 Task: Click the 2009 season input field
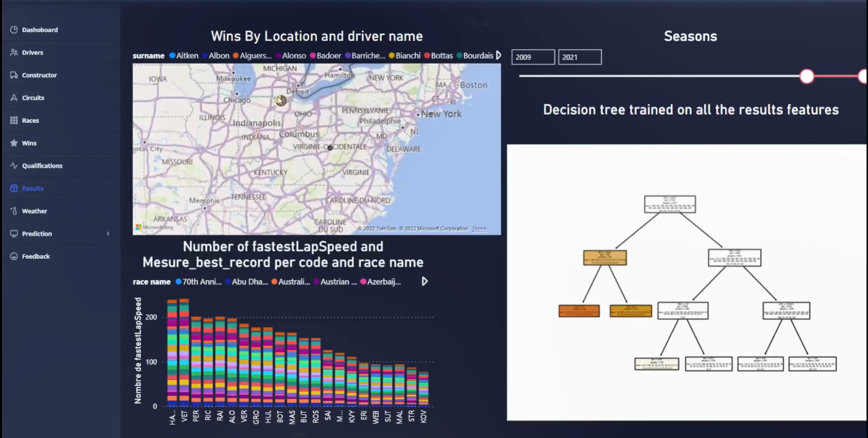[x=533, y=57]
